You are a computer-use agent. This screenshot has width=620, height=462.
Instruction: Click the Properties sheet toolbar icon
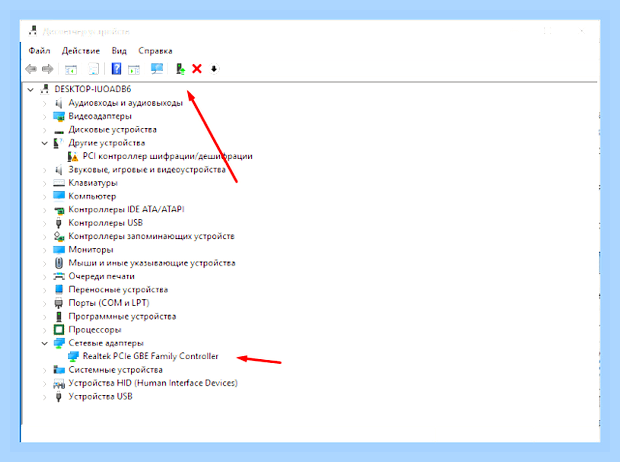click(x=93, y=69)
